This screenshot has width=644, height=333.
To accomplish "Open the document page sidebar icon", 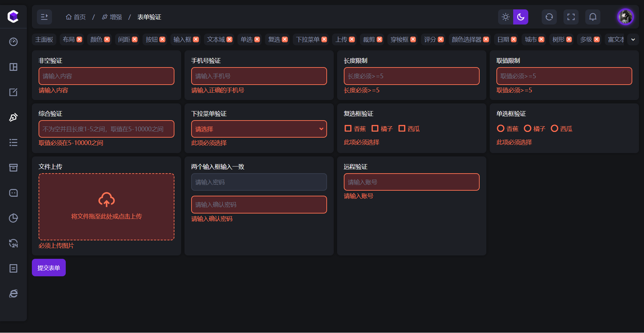I will click(13, 269).
